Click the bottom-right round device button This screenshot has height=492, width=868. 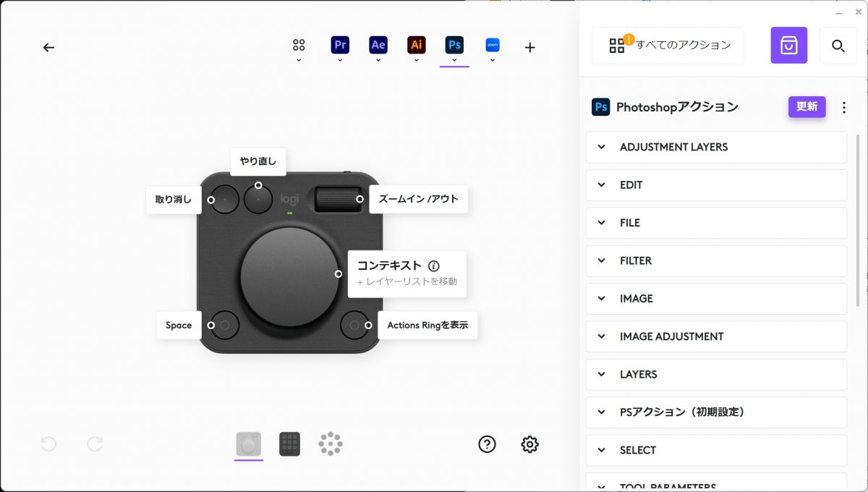pyautogui.click(x=354, y=326)
